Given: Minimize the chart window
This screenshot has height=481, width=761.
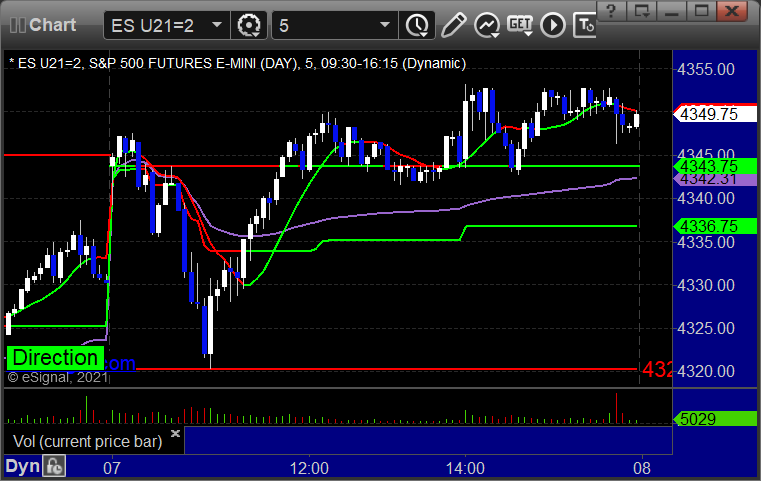Looking at the screenshot, I should point(672,11).
